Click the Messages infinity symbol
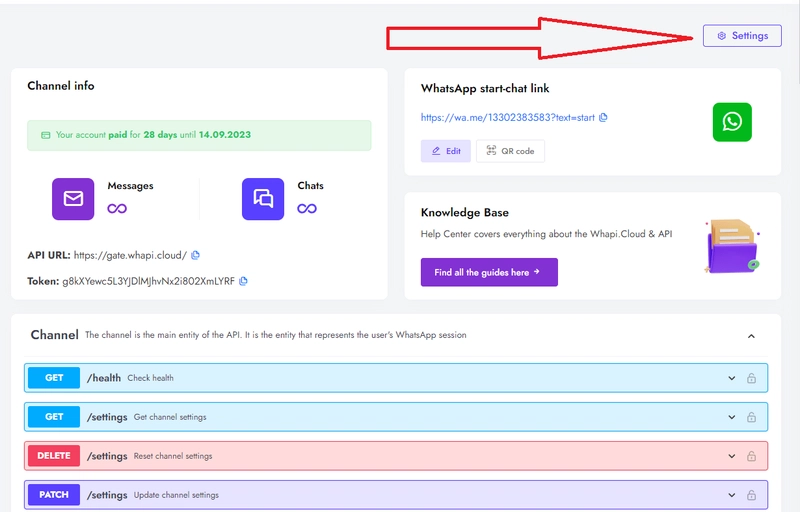This screenshot has width=800, height=512. point(117,209)
